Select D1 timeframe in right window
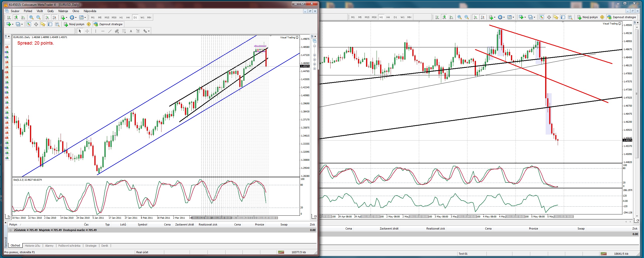Viewport: 644px width, 258px height. [395, 17]
